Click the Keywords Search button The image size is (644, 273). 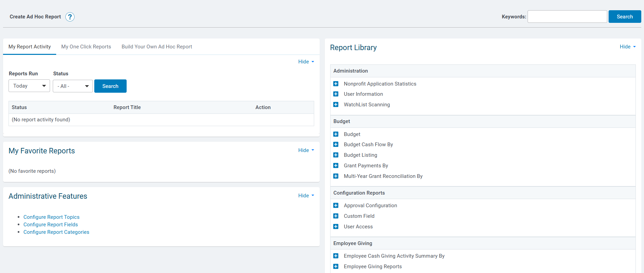click(625, 17)
